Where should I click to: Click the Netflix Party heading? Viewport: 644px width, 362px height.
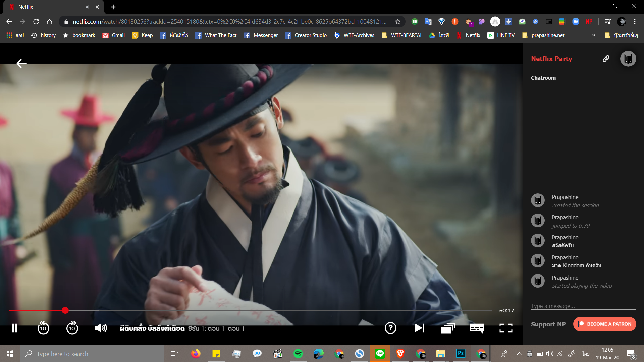click(551, 59)
